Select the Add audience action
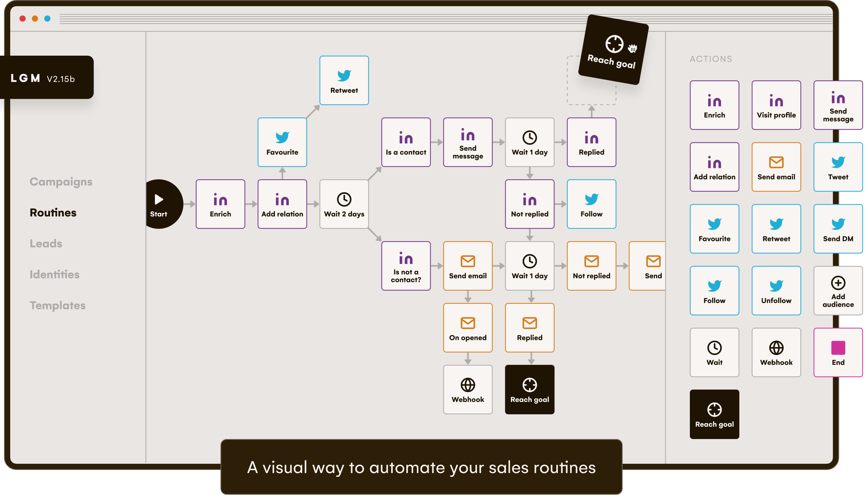Screen dimensions: 868x495 coord(837,291)
